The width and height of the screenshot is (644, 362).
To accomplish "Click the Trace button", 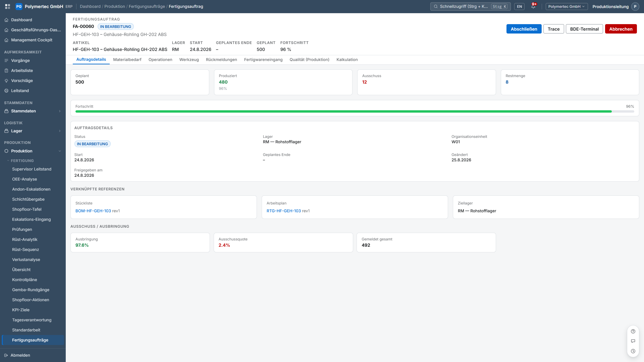I will tap(553, 29).
